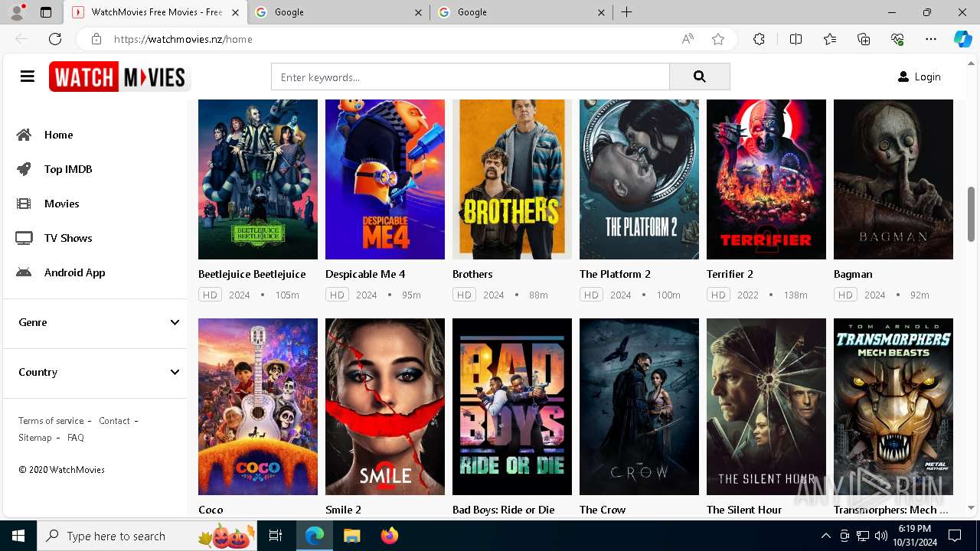Screen dimensions: 980x551
Task: Click the Login text link
Action: [x=927, y=77]
